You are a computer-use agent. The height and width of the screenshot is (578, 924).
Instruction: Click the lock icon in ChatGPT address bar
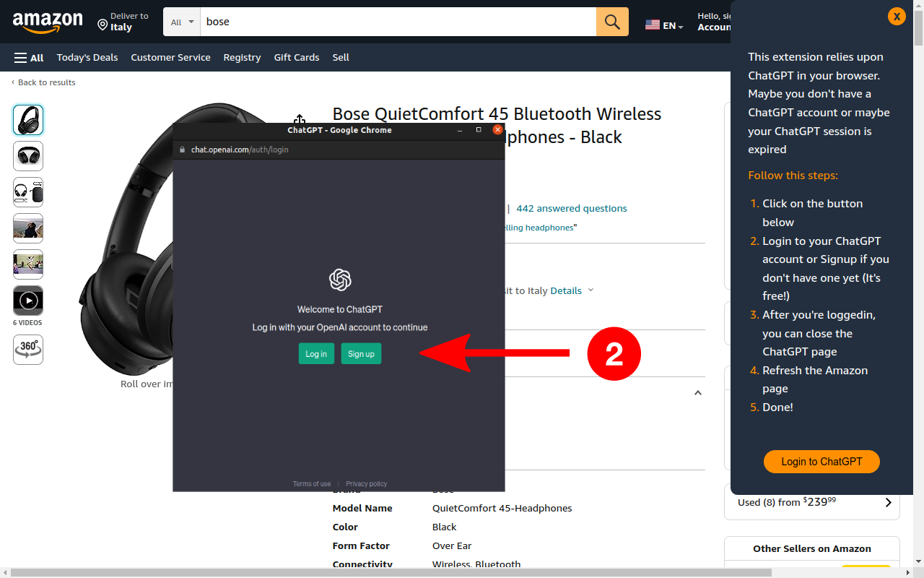pos(183,150)
